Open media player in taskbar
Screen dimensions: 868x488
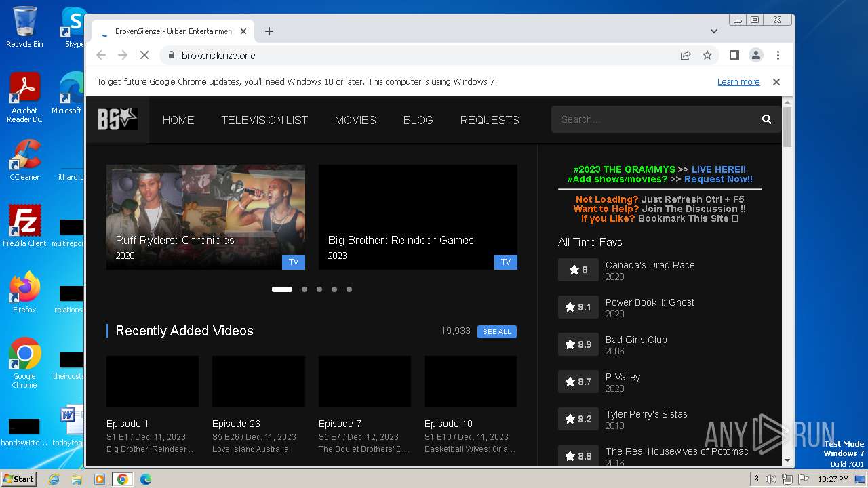pos(100,479)
